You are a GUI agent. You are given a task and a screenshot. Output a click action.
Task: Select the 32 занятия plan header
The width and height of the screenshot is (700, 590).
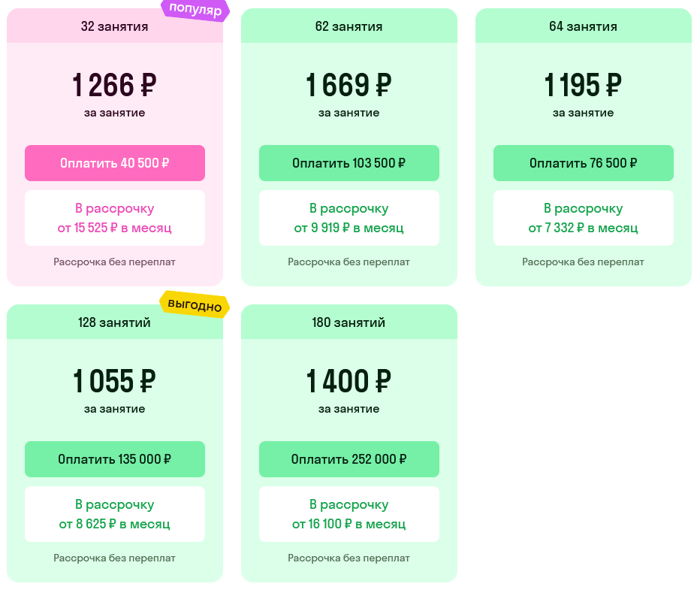(115, 26)
